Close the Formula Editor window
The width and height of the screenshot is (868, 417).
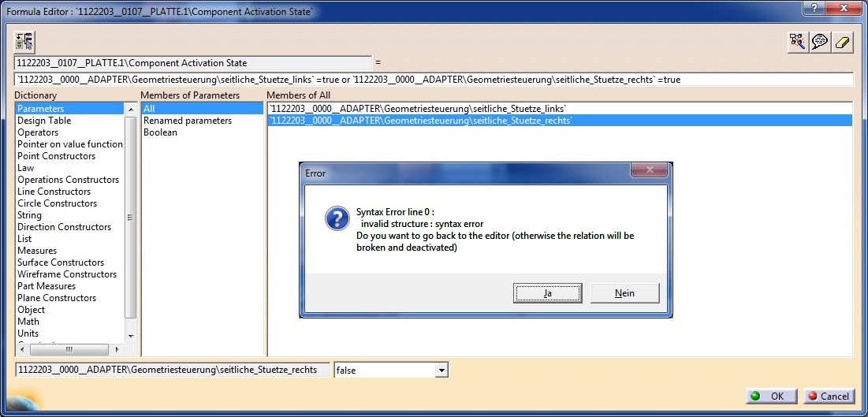tap(845, 8)
